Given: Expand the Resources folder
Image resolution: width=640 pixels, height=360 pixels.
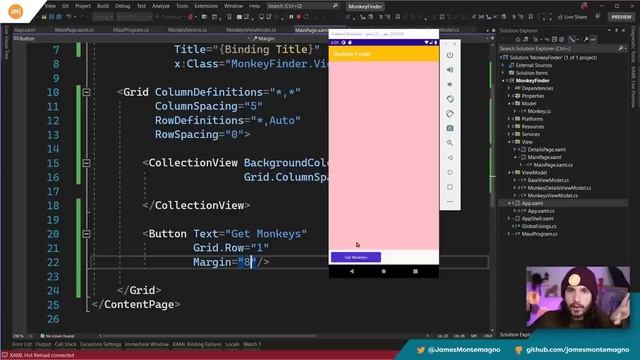Looking at the screenshot, I should pos(509,127).
